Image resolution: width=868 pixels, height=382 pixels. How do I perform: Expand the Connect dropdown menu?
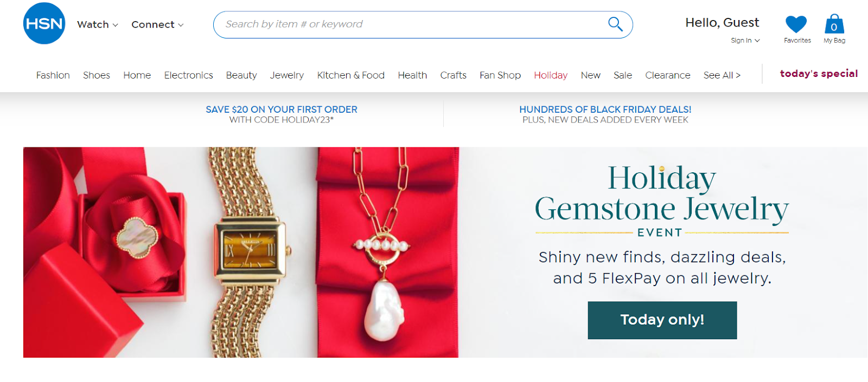tap(157, 24)
